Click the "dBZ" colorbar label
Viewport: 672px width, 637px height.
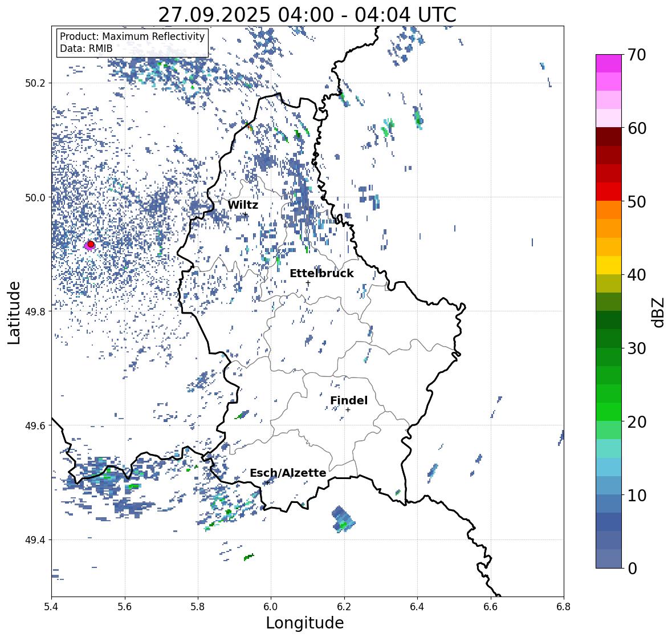(x=659, y=312)
